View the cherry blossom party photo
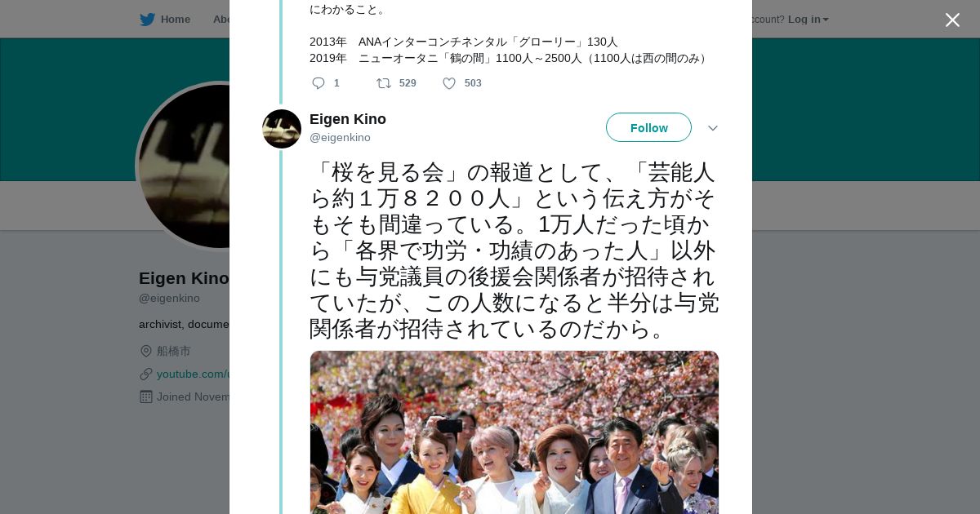 514,432
